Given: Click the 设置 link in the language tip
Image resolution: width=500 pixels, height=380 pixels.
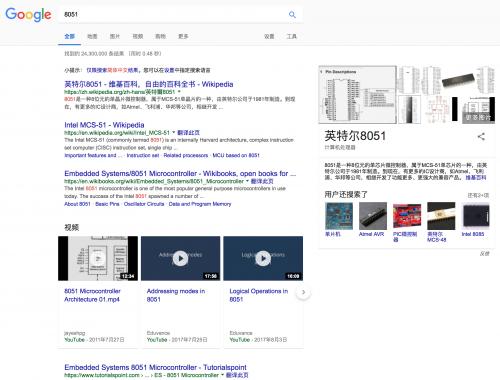Looking at the screenshot, I should coord(169,70).
